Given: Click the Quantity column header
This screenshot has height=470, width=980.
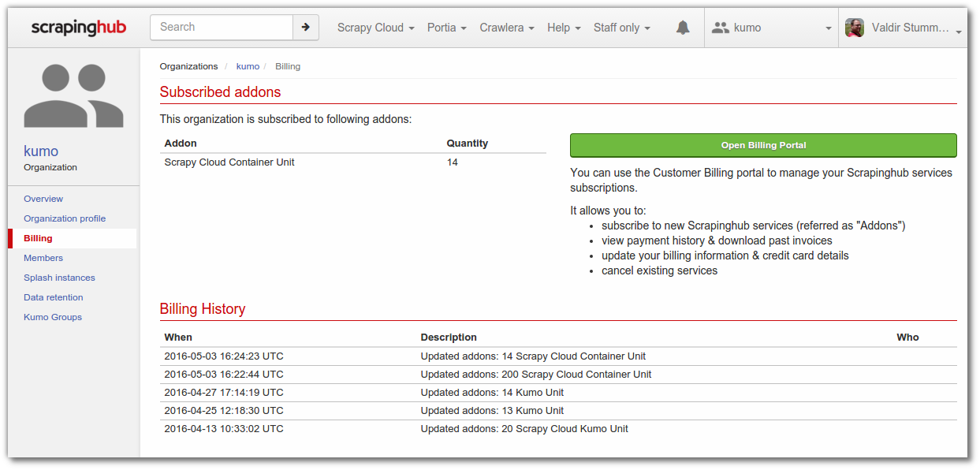Looking at the screenshot, I should 468,144.
